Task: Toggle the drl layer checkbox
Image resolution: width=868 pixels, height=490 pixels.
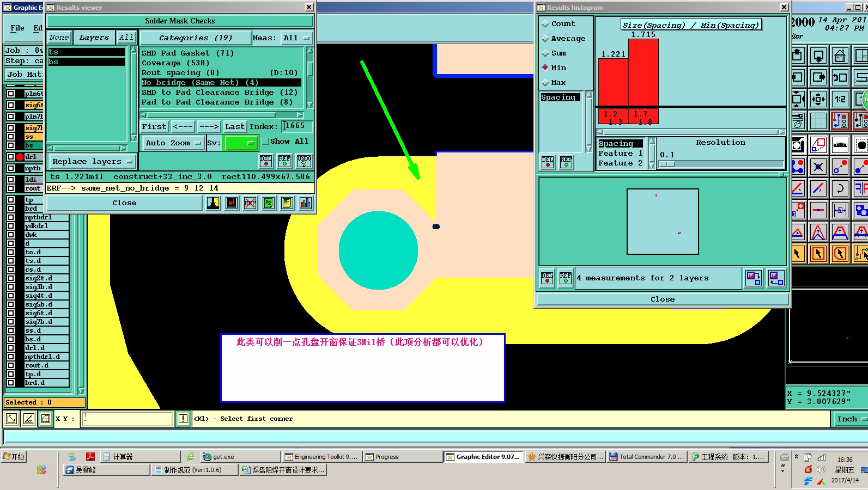Action: coord(11,157)
